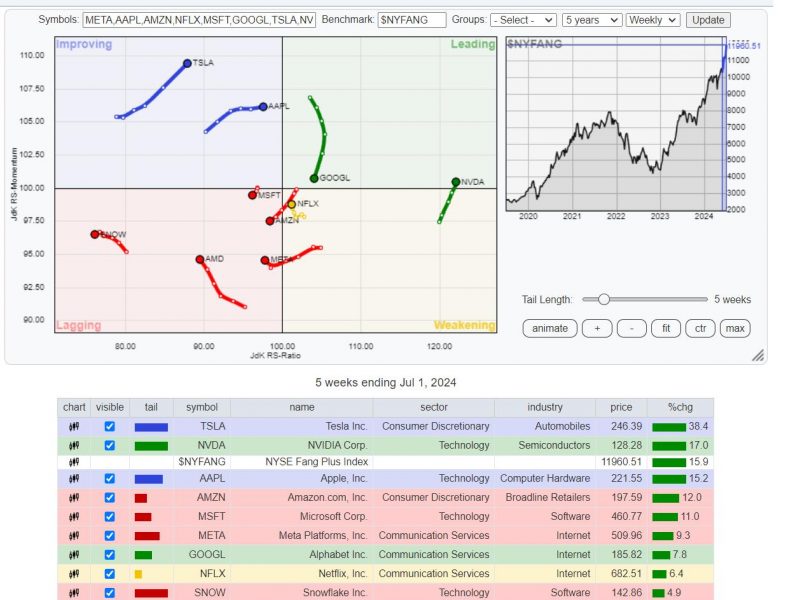Start the animate button

pyautogui.click(x=550, y=329)
